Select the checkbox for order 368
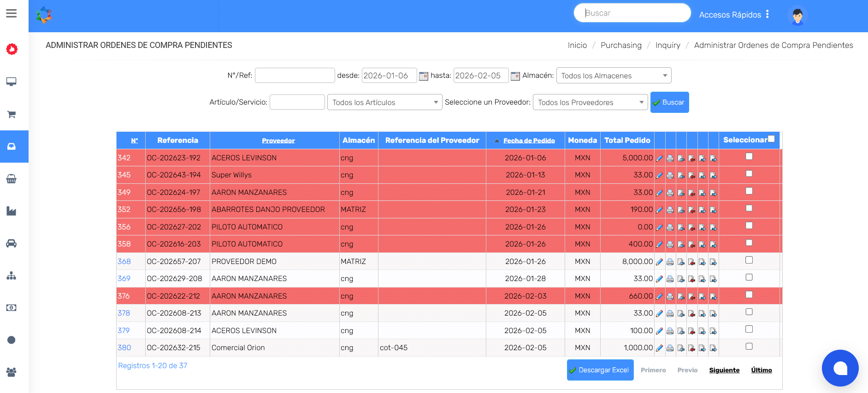The width and height of the screenshot is (868, 393). point(749,260)
